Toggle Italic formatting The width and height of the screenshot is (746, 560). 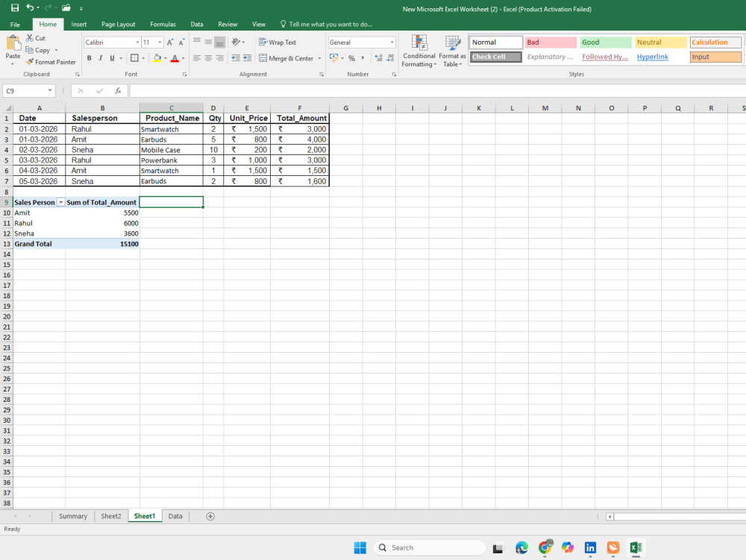click(x=101, y=58)
